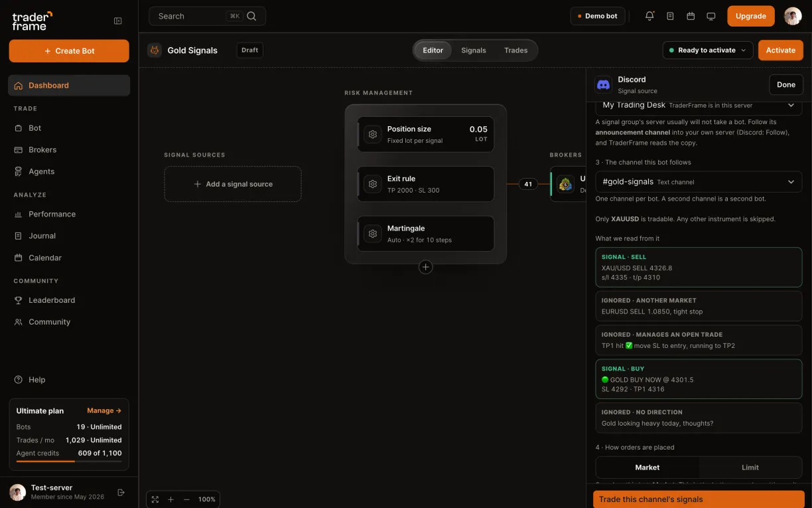
Task: Click the Demo bot badge
Action: click(598, 16)
